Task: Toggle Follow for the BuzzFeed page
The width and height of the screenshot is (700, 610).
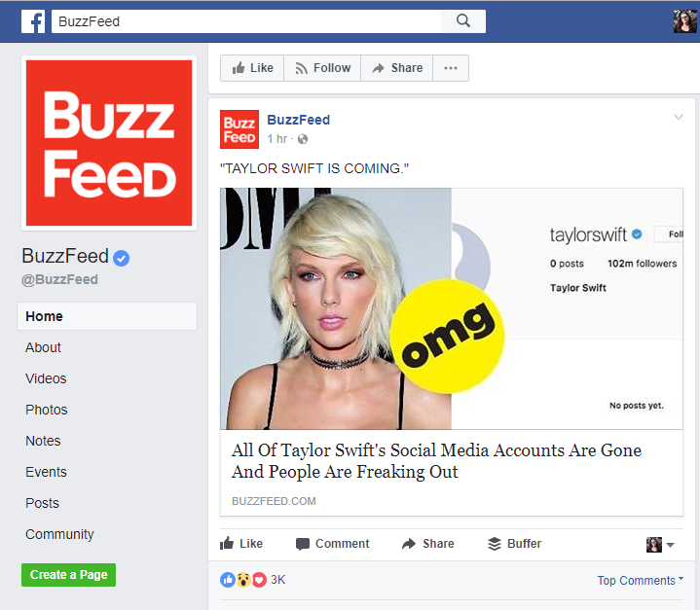Action: pyautogui.click(x=322, y=68)
